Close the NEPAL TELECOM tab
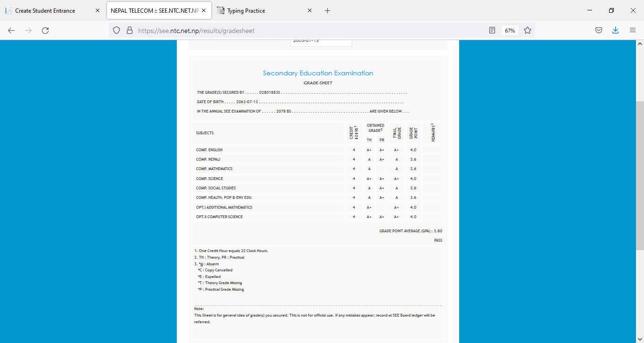Viewport: 644px width, 343px height. click(205, 11)
